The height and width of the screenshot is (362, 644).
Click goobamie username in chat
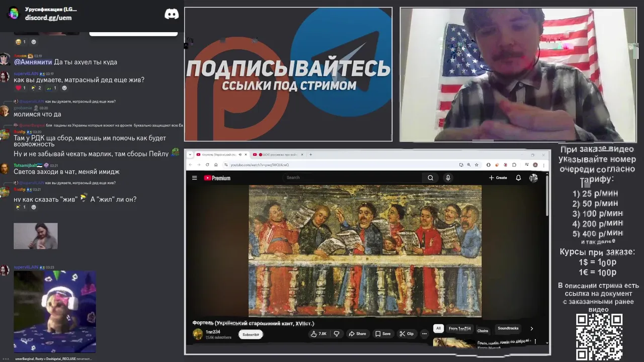click(x=23, y=108)
